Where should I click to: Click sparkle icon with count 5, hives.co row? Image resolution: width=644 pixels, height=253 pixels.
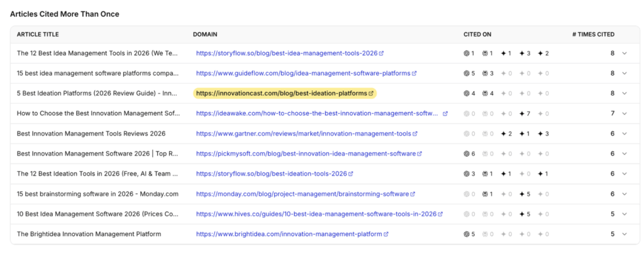tap(522, 215)
